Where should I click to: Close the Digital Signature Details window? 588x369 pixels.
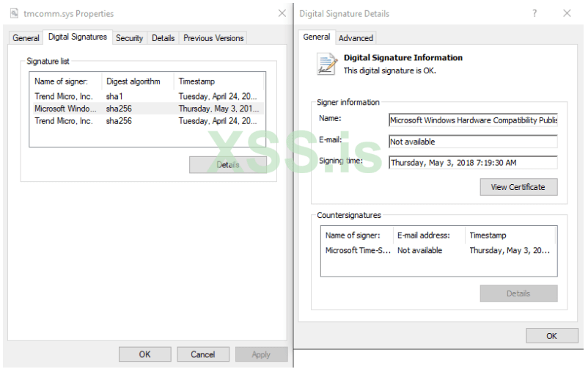[x=567, y=13]
